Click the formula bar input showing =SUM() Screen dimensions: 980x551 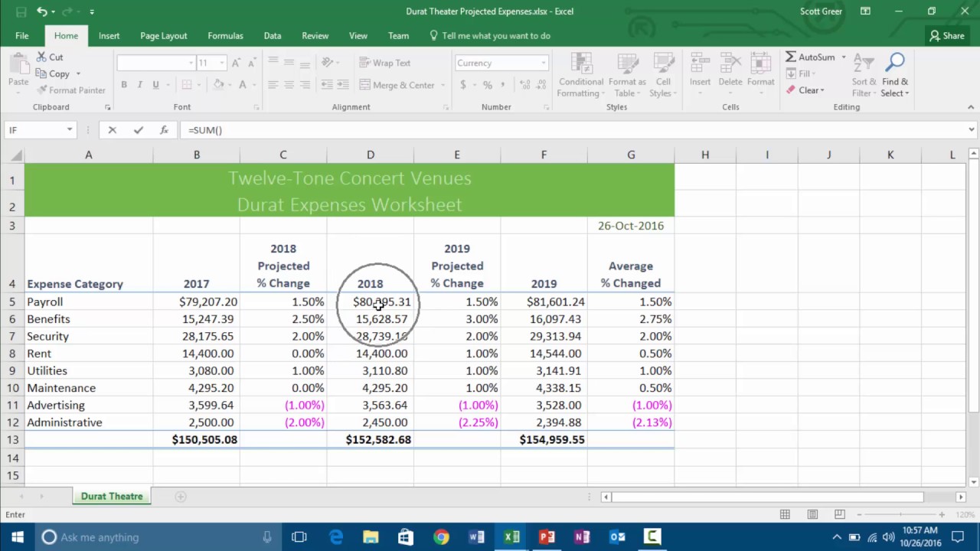click(573, 130)
